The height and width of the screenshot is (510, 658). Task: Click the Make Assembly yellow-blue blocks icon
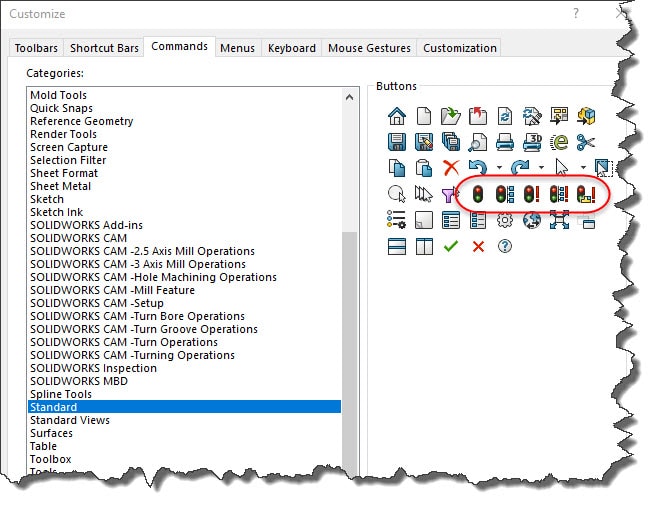(x=586, y=116)
